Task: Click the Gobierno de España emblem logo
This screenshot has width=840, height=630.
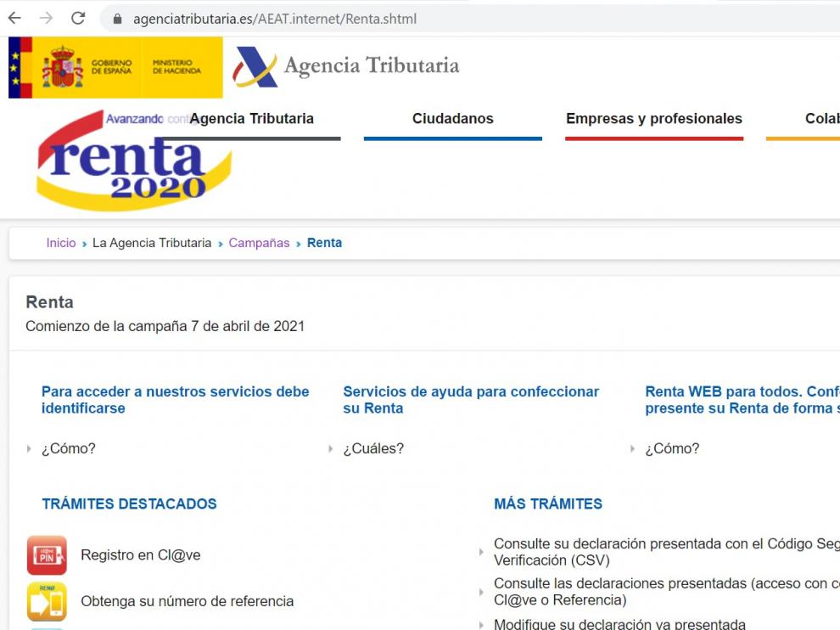Action: (x=115, y=68)
